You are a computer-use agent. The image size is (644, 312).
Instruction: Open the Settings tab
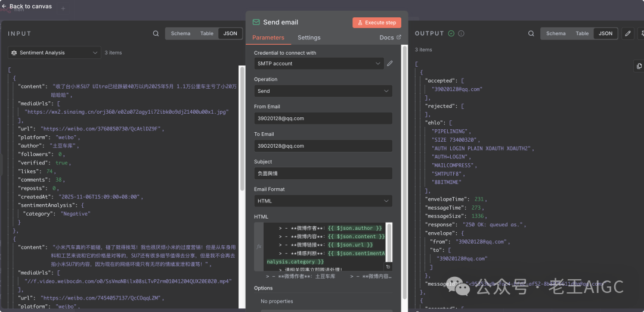tap(309, 38)
